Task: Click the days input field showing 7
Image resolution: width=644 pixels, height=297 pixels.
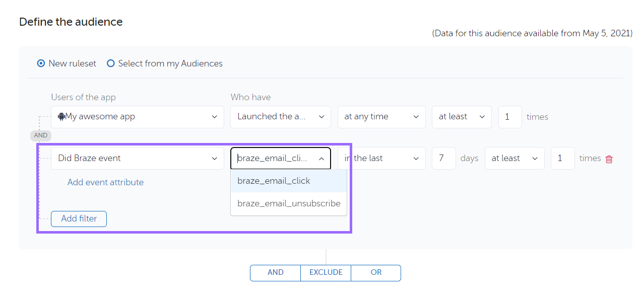Action: (x=443, y=158)
